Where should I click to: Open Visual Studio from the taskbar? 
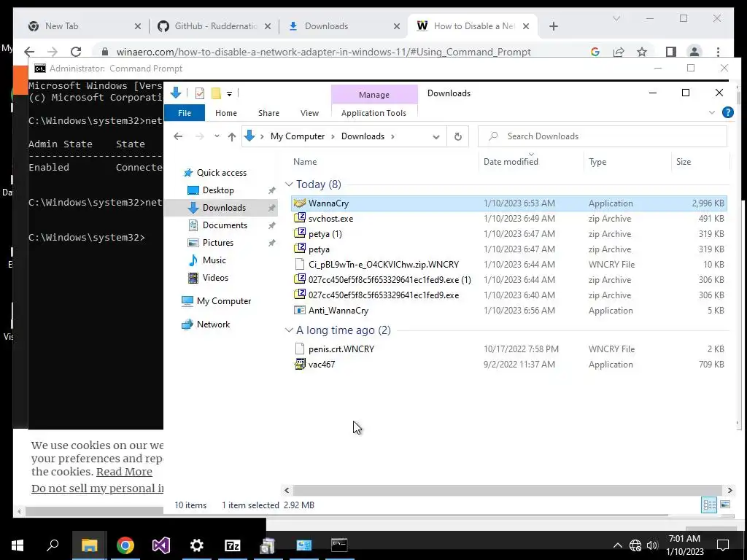(161, 545)
